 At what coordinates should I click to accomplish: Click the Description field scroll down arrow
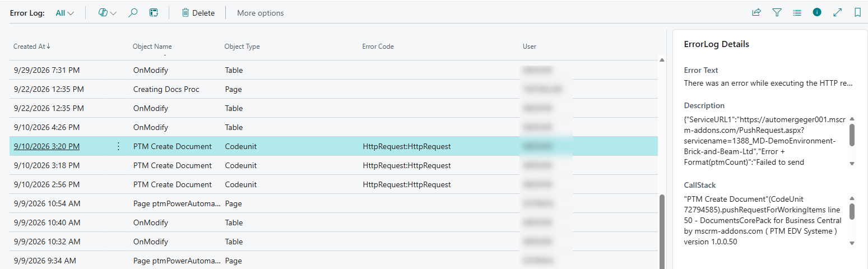(x=852, y=164)
